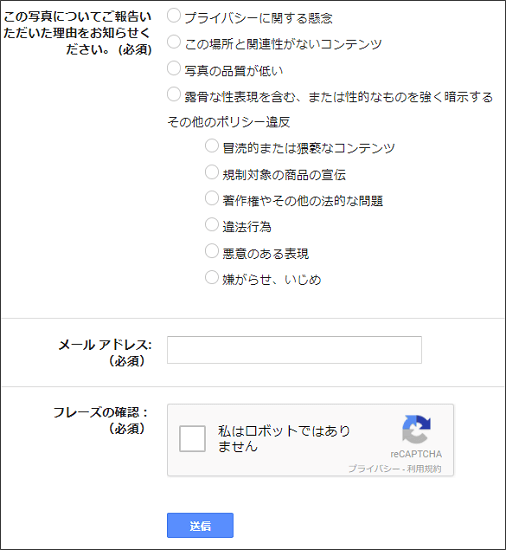The height and width of the screenshot is (550, 506).
Task: Choose the 違法行為 radio option
Action: (x=211, y=224)
